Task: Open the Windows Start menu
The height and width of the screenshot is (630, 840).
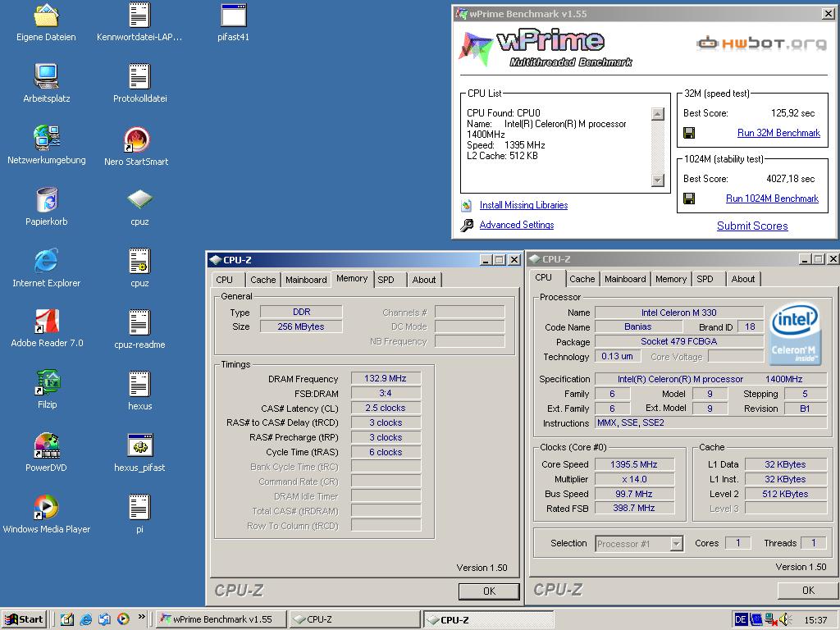Action: point(24,619)
